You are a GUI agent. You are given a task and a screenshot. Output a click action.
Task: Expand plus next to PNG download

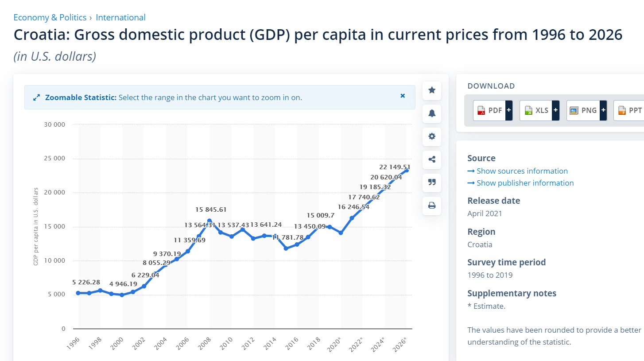pyautogui.click(x=603, y=111)
